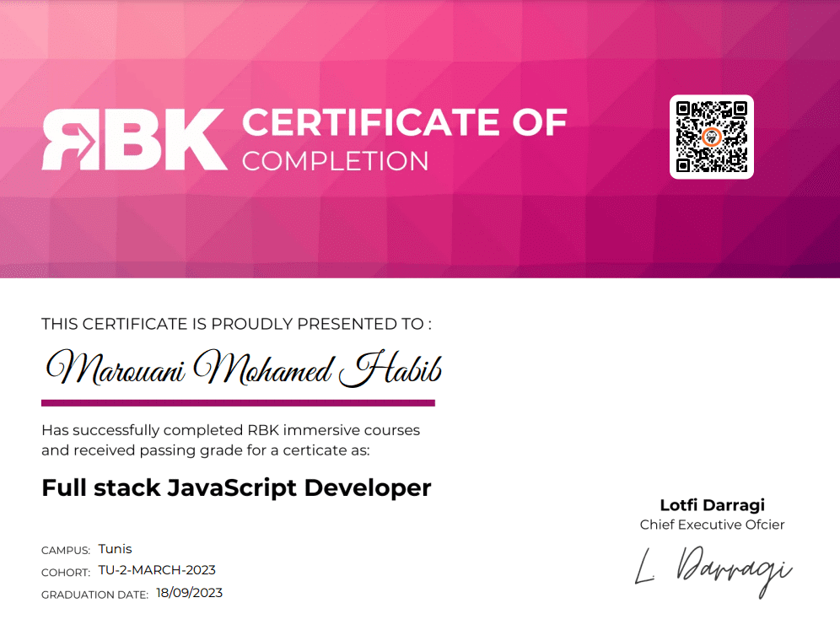840x630 pixels.
Task: Click the recipient name 'Marouani Mohamed Habib'
Action: [x=244, y=369]
